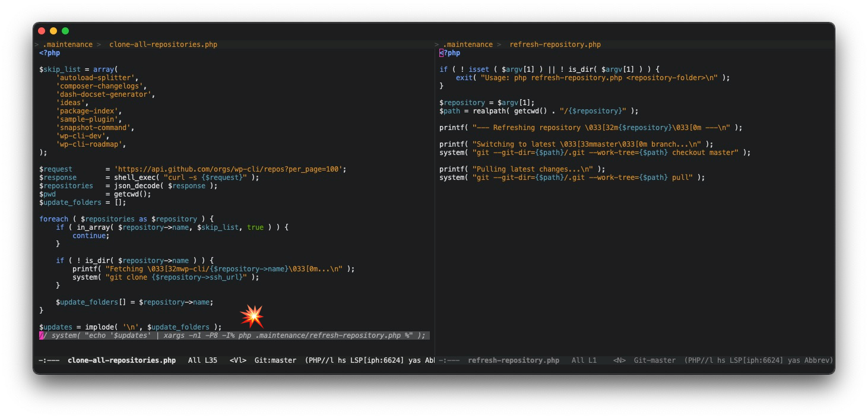Click the foreach $repositories line
The width and height of the screenshot is (868, 418).
(126, 219)
